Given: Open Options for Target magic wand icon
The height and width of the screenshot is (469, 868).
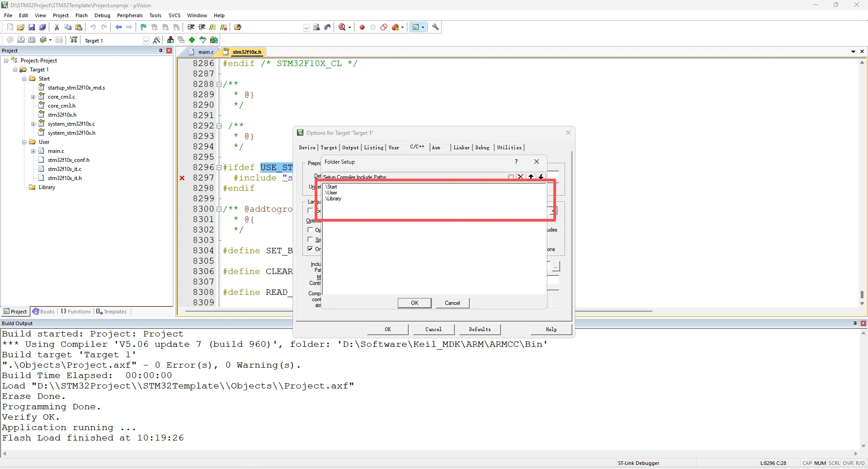Looking at the screenshot, I should (x=156, y=40).
